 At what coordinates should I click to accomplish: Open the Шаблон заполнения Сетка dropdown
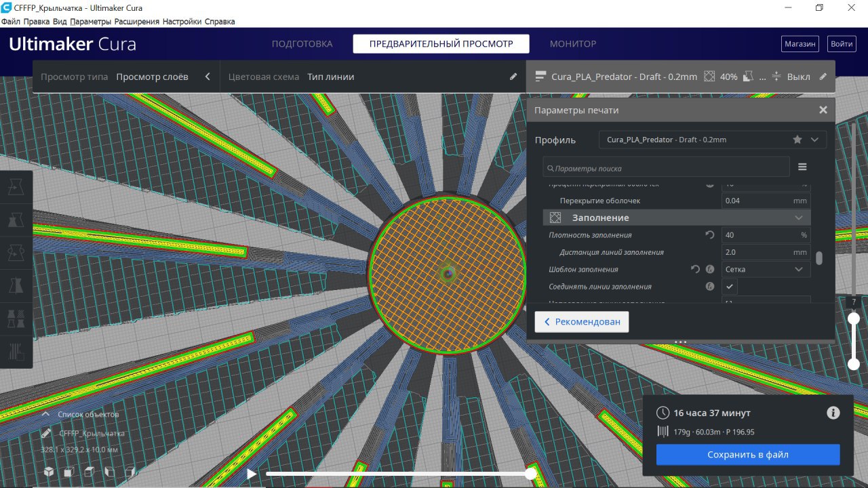point(766,269)
